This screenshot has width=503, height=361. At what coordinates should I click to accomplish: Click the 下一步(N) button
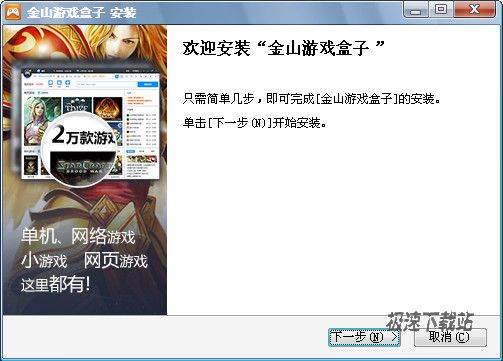(x=364, y=337)
